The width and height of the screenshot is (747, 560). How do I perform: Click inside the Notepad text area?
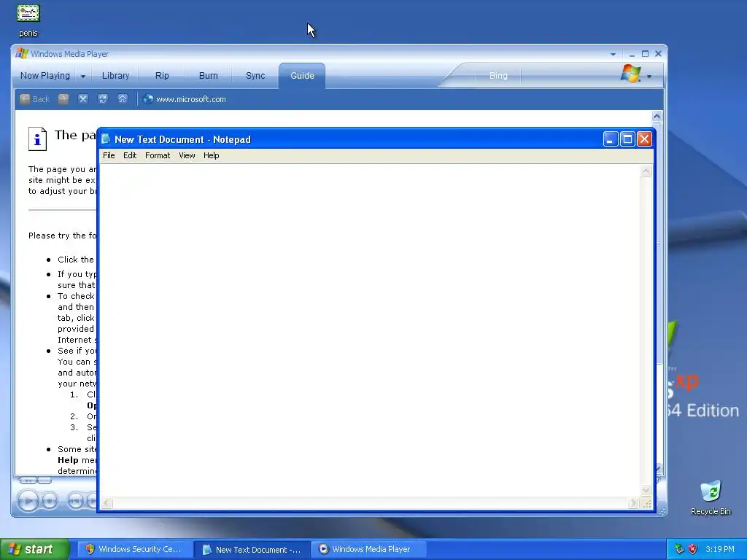click(x=370, y=331)
